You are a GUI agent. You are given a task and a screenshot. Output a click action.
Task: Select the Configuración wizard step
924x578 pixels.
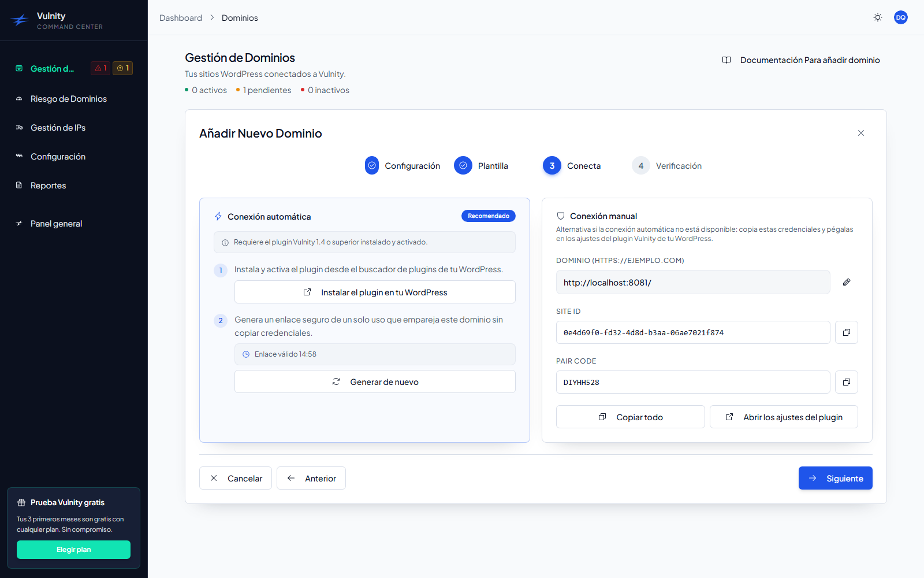click(403, 166)
